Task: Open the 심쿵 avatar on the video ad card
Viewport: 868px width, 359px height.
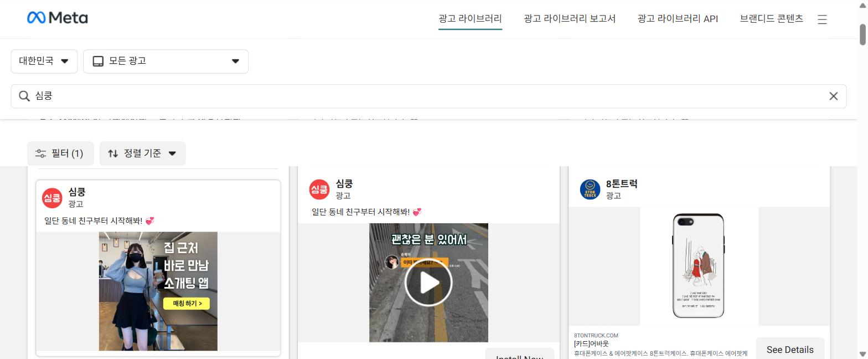Action: pos(319,189)
